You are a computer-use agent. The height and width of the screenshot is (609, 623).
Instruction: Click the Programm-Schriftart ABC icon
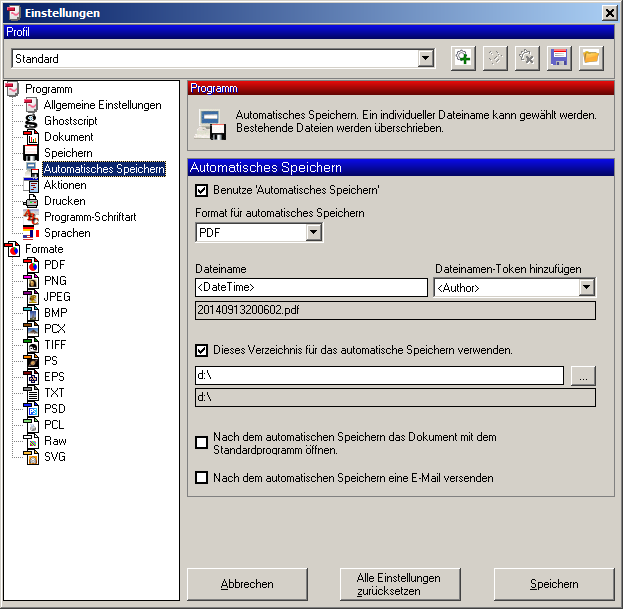pos(31,217)
